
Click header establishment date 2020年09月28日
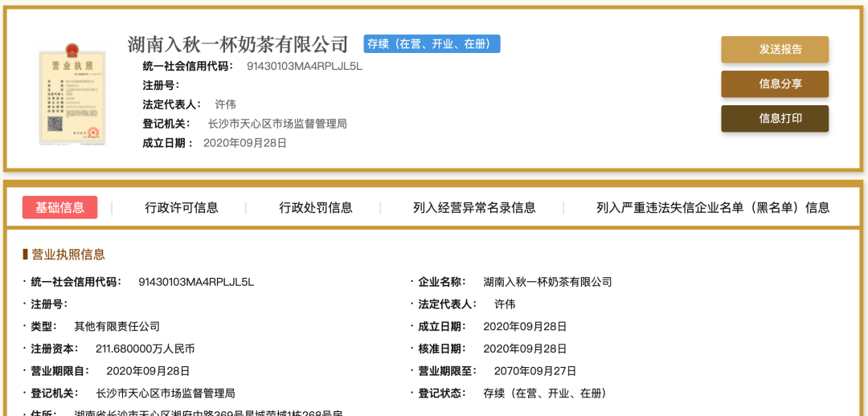pyautogui.click(x=245, y=143)
